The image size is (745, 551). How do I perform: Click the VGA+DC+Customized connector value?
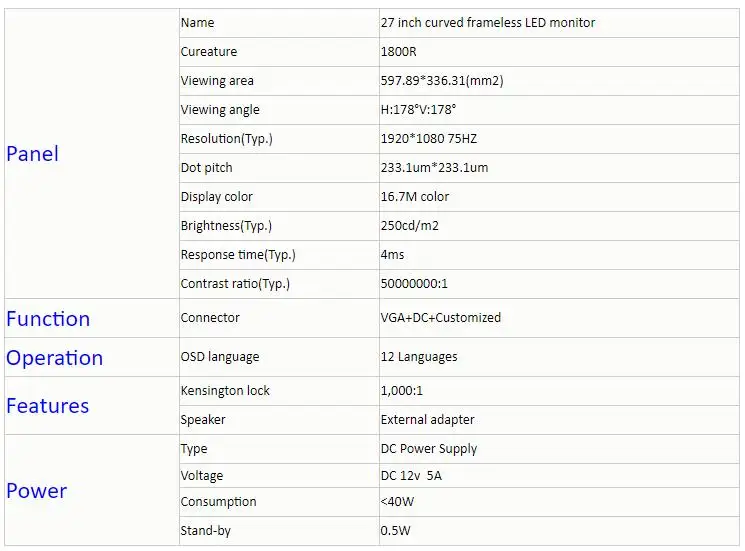(x=441, y=318)
